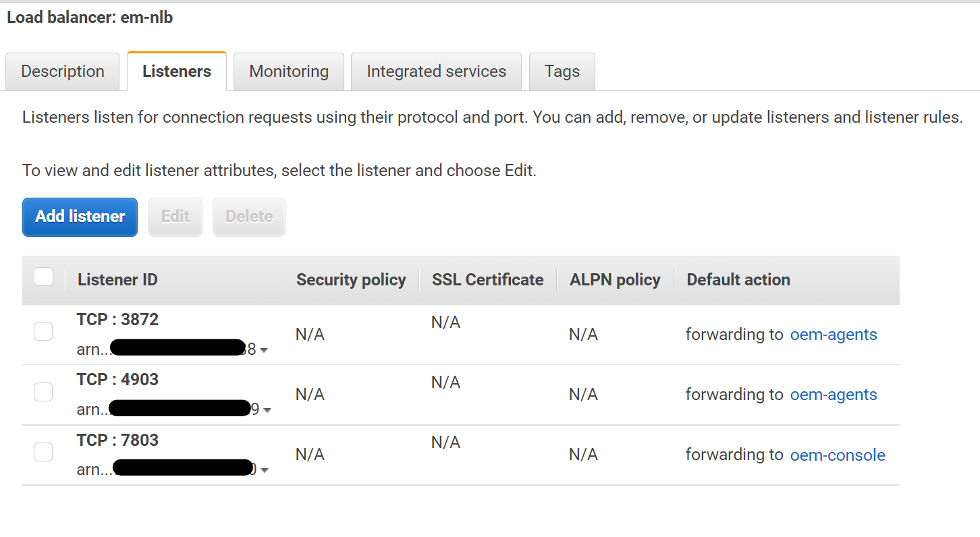This screenshot has width=980, height=537.
Task: Select the TCP : 7803 listener checkbox
Action: pyautogui.click(x=43, y=452)
